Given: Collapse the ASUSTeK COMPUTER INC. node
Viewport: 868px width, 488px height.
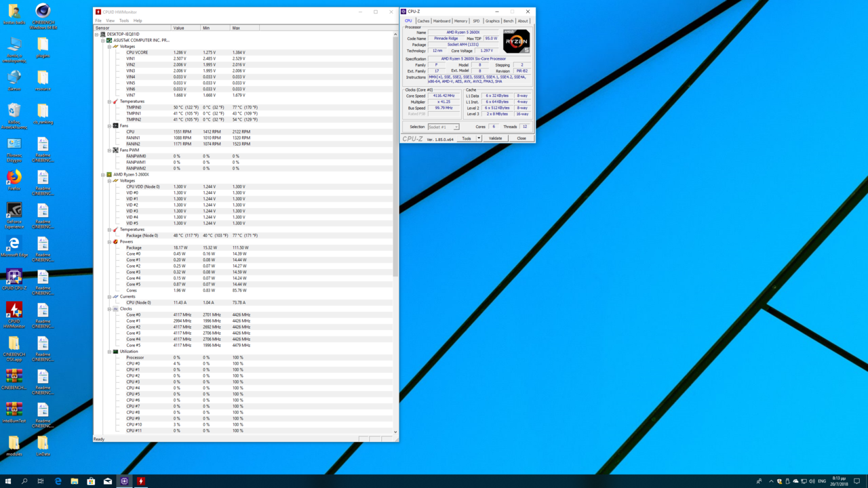Looking at the screenshot, I should click(103, 40).
